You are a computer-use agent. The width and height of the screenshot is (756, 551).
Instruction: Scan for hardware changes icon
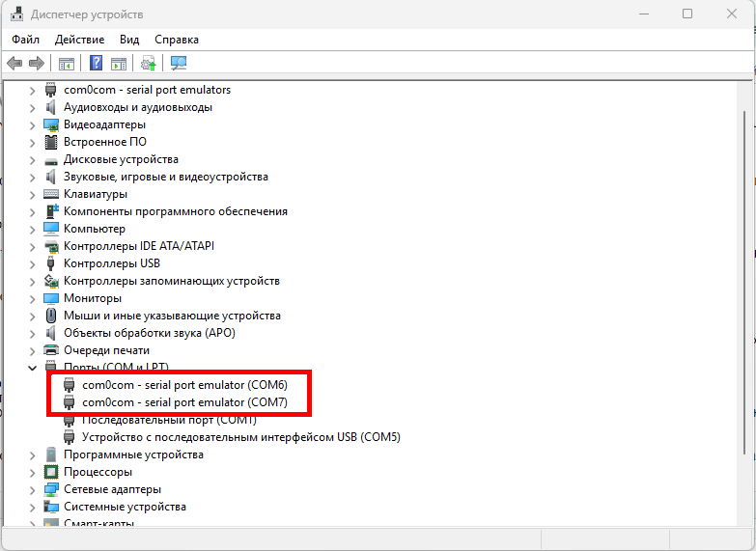[x=179, y=63]
